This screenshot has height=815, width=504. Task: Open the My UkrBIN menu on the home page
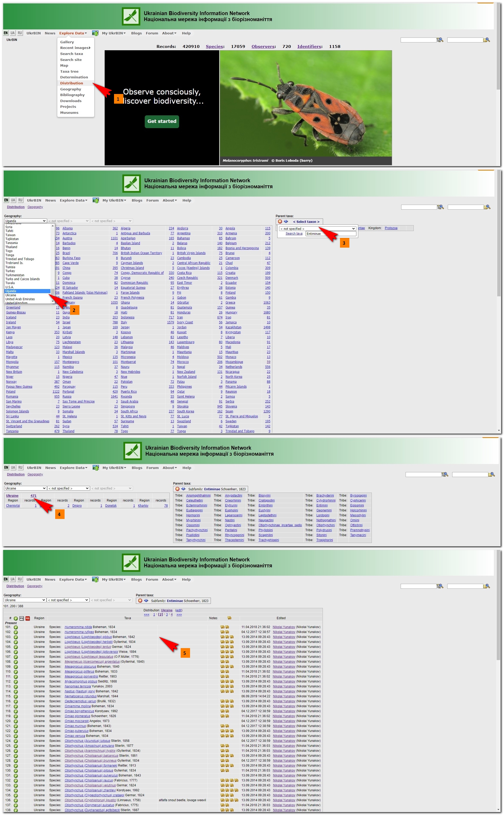(x=114, y=33)
